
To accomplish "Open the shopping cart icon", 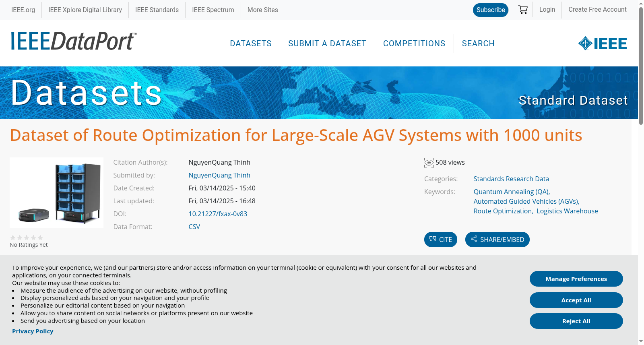I will click(x=523, y=10).
